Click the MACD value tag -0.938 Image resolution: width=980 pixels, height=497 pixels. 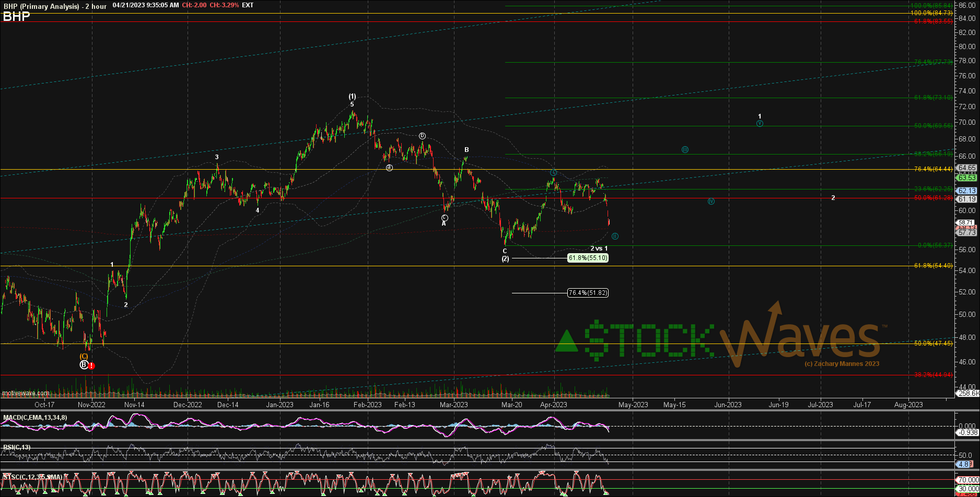click(x=967, y=432)
